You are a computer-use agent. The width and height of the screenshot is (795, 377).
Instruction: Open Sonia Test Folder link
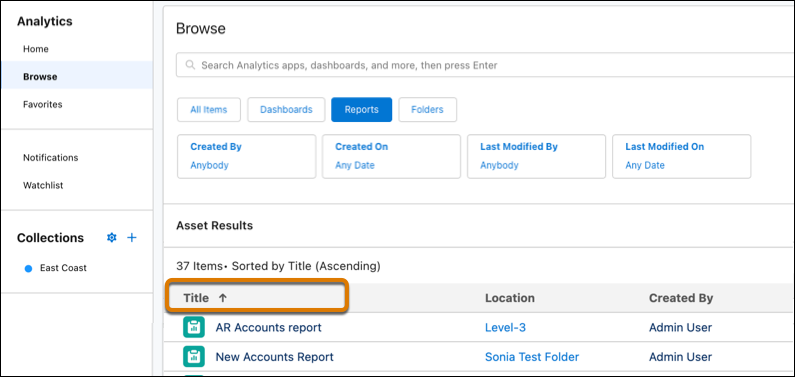[x=532, y=357]
